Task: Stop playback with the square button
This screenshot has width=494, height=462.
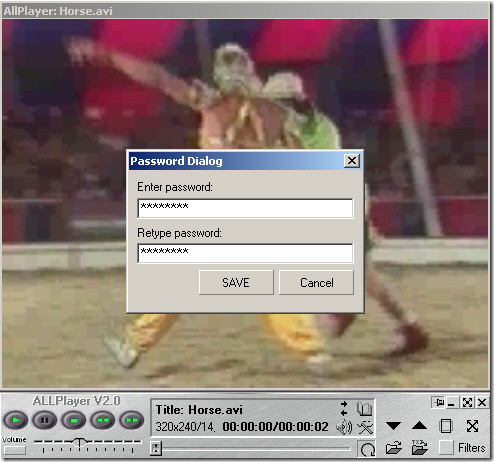Action: (74, 420)
